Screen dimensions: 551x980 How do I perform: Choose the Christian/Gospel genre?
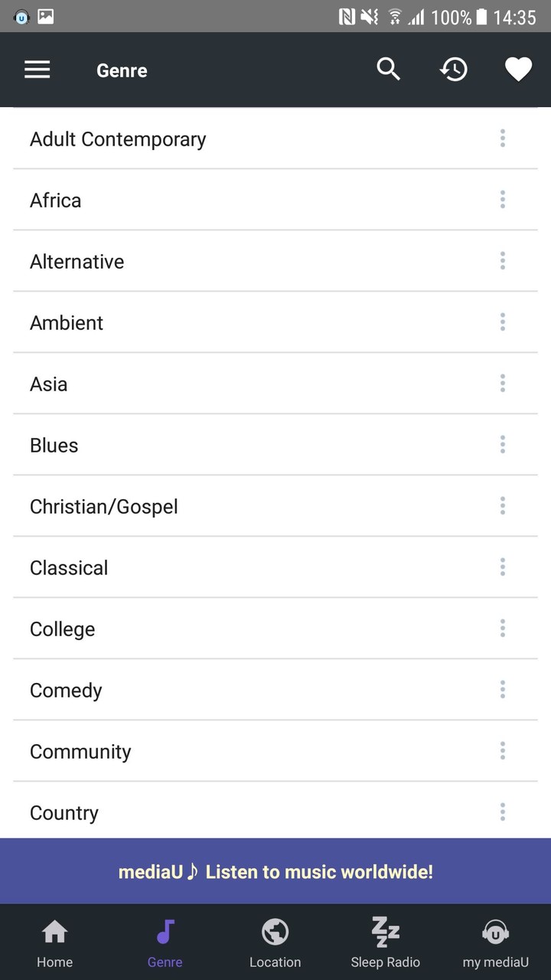104,507
